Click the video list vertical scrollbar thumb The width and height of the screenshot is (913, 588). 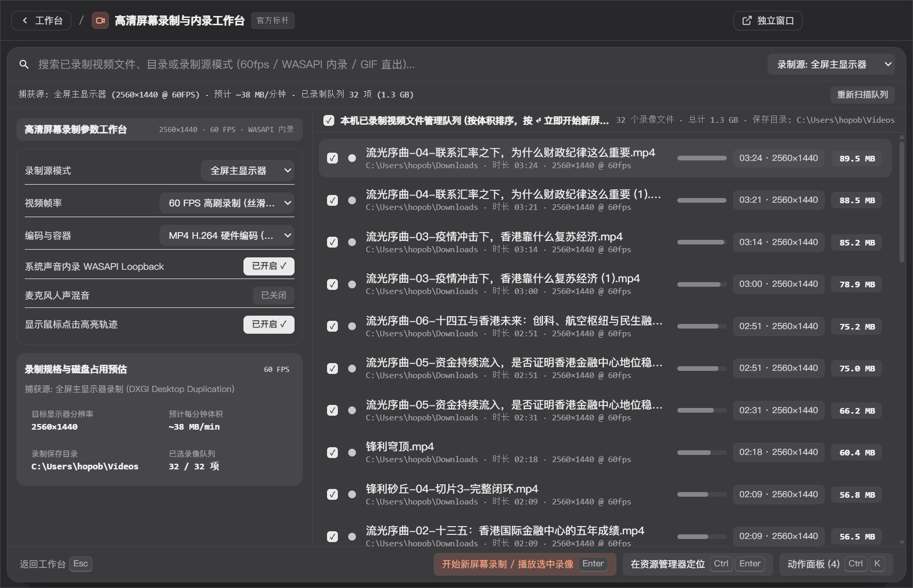tap(902, 202)
